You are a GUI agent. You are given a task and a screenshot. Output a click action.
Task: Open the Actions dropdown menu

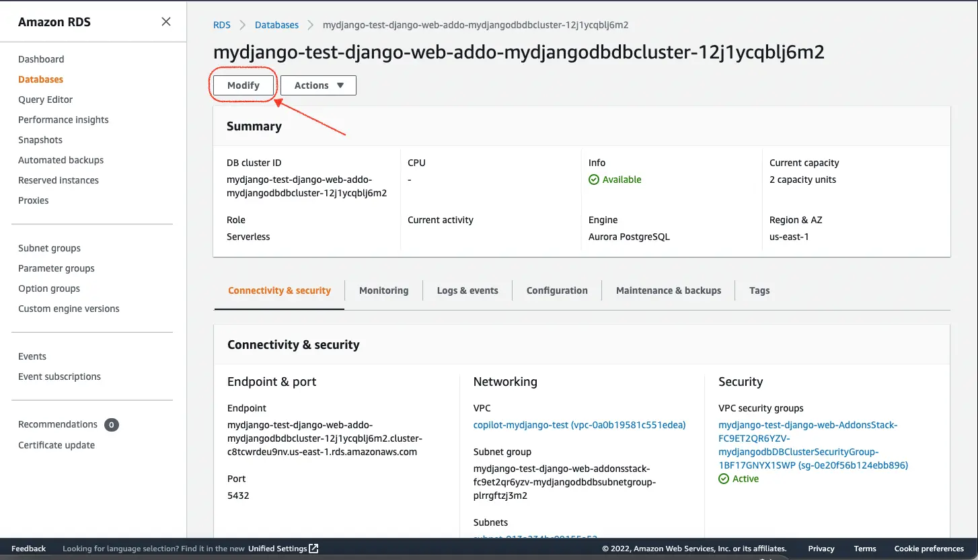tap(318, 85)
